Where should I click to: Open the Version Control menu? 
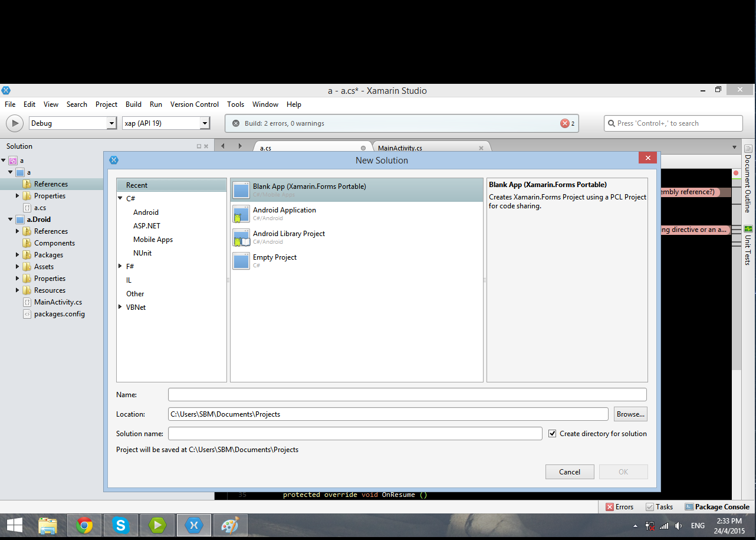(195, 104)
